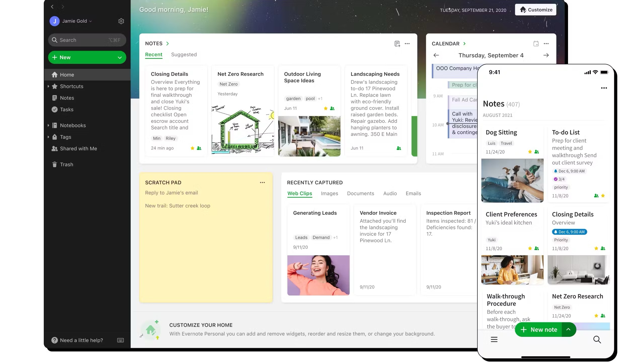644x362 pixels.
Task: Open Notes in the sidebar
Action: click(x=87, y=98)
